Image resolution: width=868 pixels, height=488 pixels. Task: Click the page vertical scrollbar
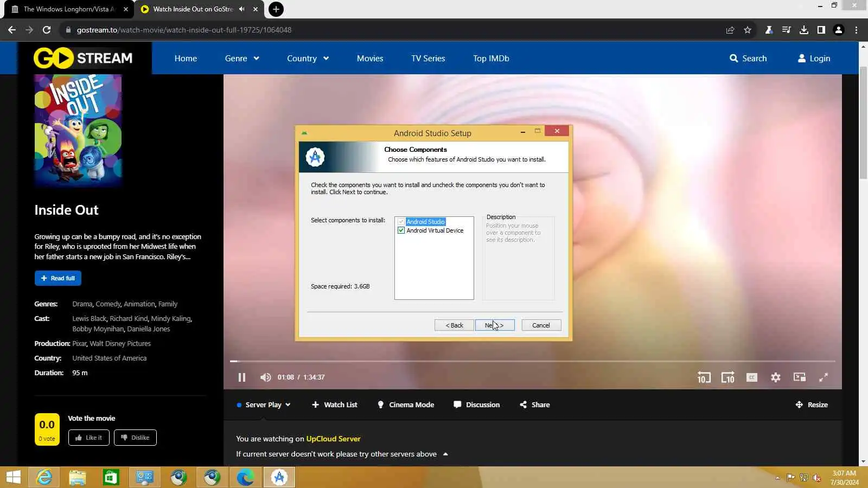[863, 123]
